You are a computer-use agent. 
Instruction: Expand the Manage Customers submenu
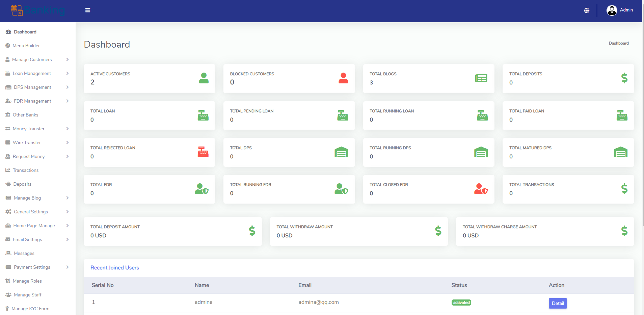68,59
